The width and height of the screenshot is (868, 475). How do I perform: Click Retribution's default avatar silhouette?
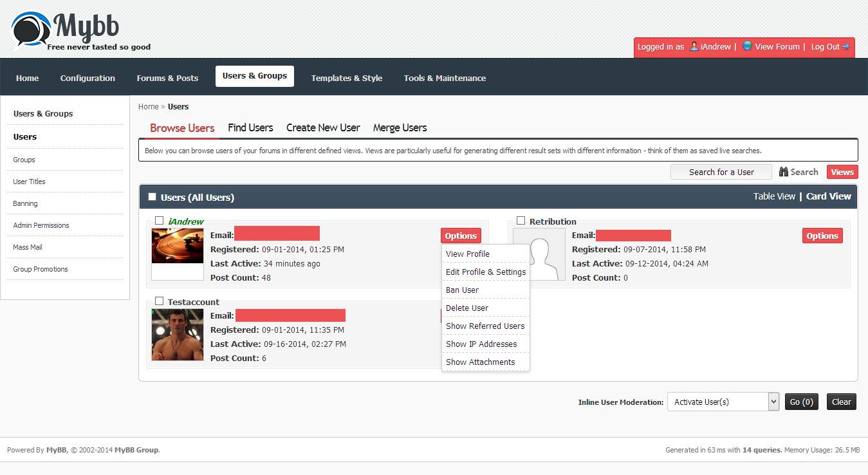(x=539, y=255)
